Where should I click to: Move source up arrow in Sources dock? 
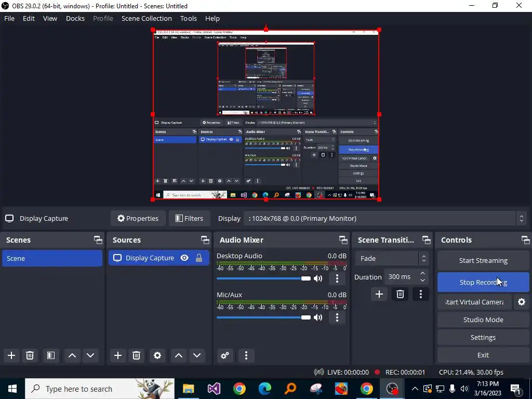[x=179, y=355]
